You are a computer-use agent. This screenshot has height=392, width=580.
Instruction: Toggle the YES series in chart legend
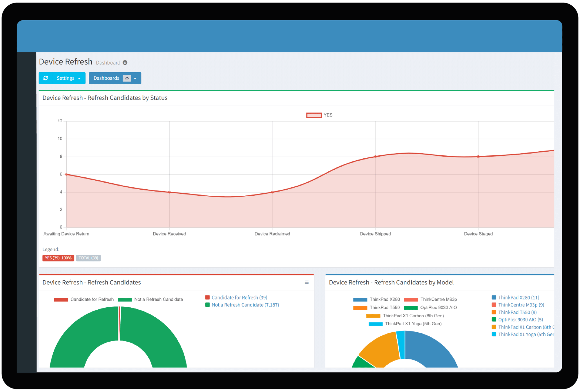[x=320, y=115]
